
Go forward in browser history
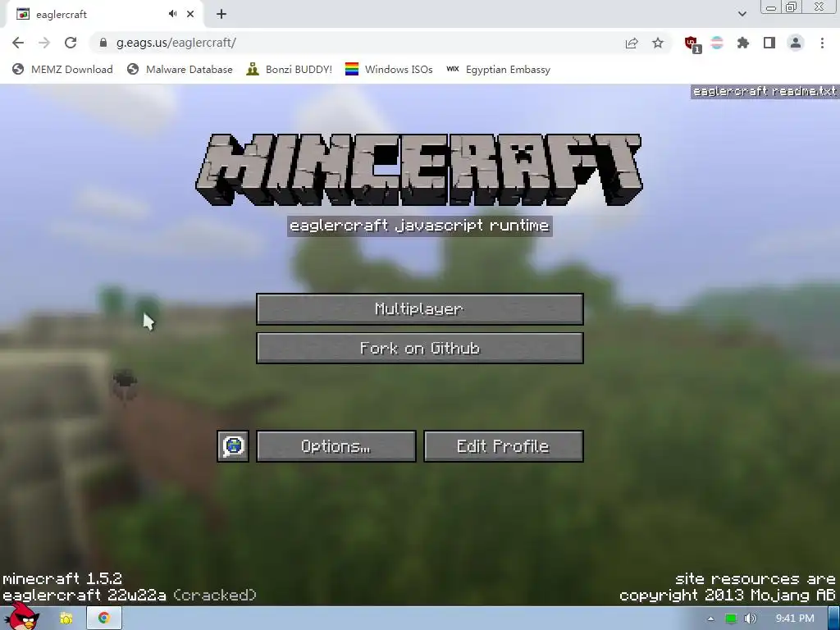[44, 43]
